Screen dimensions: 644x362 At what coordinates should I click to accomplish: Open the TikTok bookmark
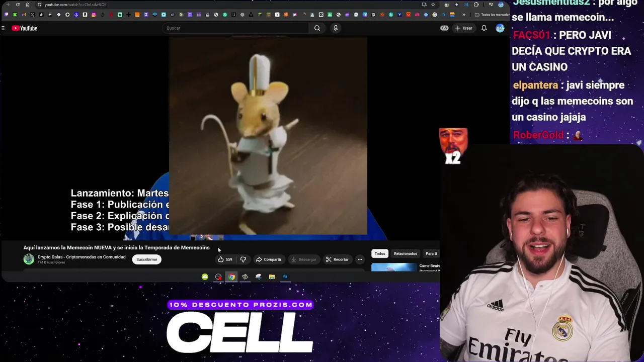(41, 15)
